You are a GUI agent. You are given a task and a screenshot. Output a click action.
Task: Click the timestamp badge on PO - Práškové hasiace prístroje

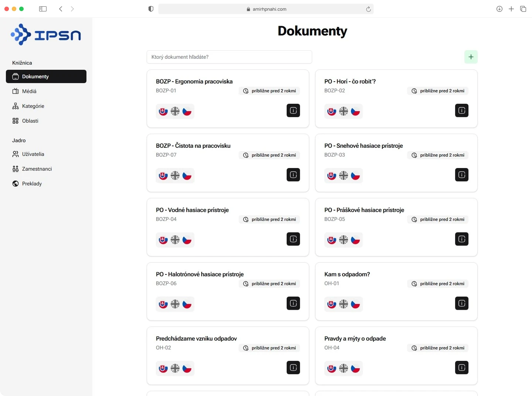[x=438, y=219]
